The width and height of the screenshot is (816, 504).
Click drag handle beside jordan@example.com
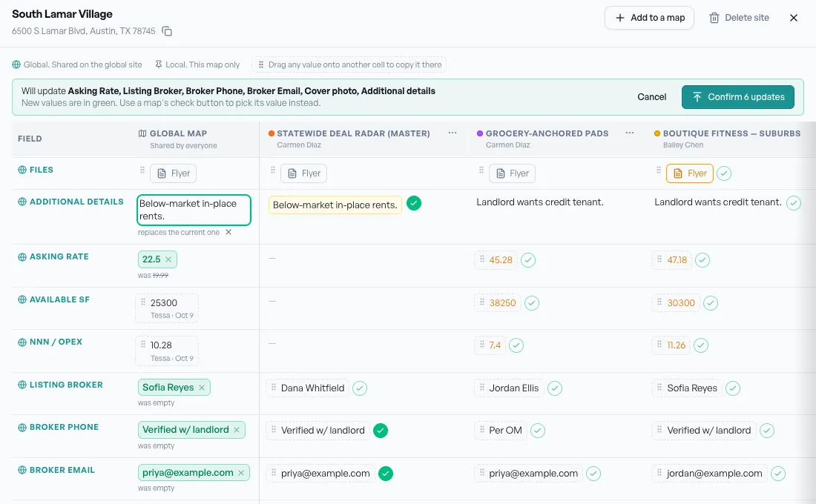pyautogui.click(x=659, y=472)
